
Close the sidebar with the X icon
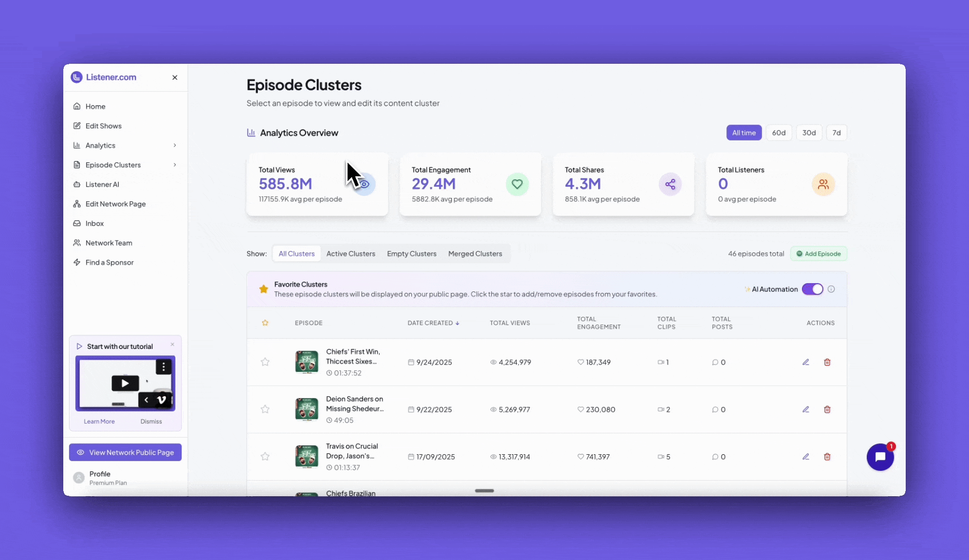coord(175,77)
